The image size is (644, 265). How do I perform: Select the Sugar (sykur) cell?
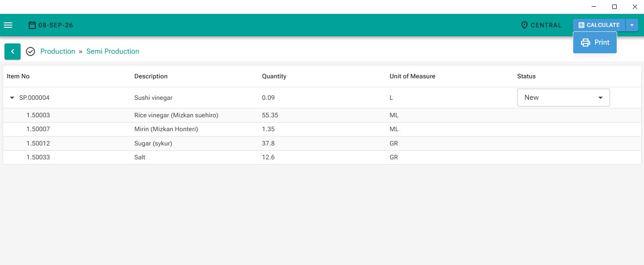[153, 143]
